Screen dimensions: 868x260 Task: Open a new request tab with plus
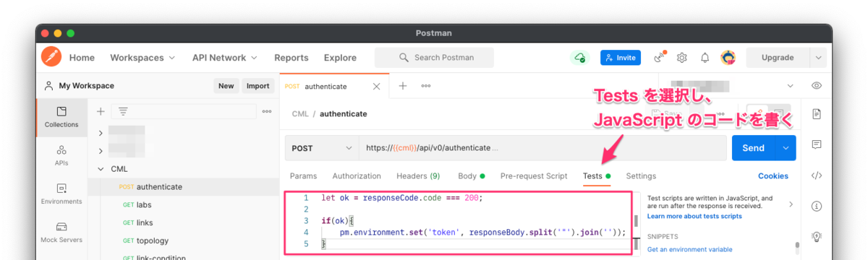pos(403,85)
